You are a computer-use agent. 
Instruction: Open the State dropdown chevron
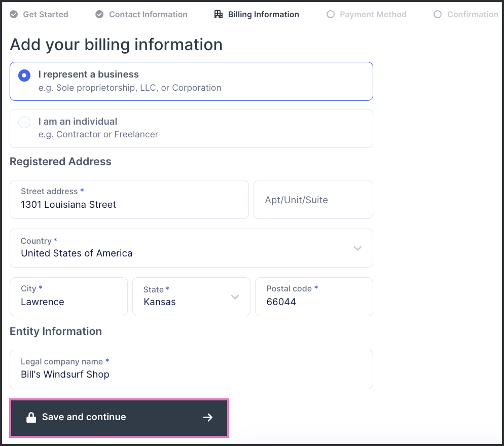235,297
